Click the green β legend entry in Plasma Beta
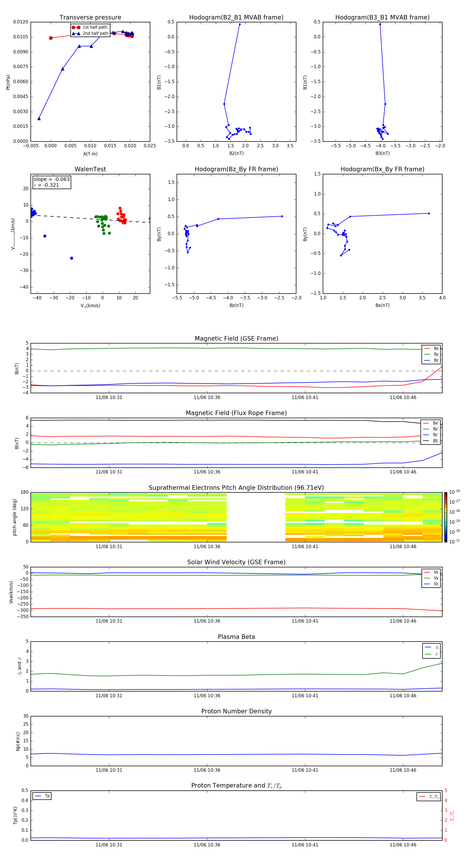Screen dimensions: 473x868 tap(432, 654)
